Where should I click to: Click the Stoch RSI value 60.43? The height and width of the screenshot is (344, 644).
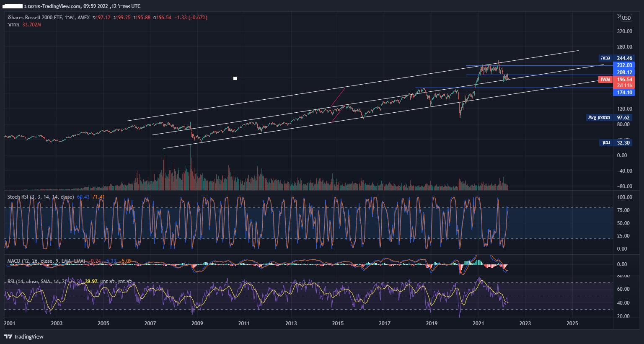(x=83, y=197)
